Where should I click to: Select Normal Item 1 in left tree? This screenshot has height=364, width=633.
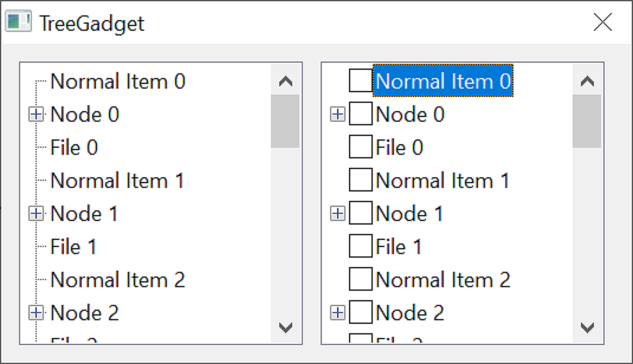click(117, 181)
